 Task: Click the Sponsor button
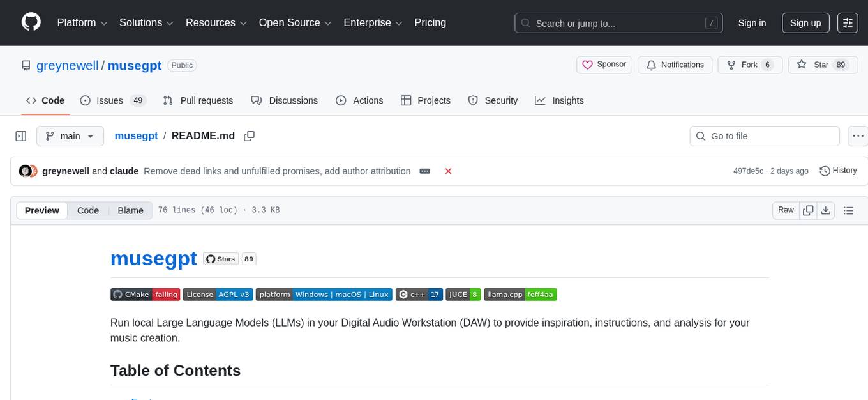click(x=603, y=65)
